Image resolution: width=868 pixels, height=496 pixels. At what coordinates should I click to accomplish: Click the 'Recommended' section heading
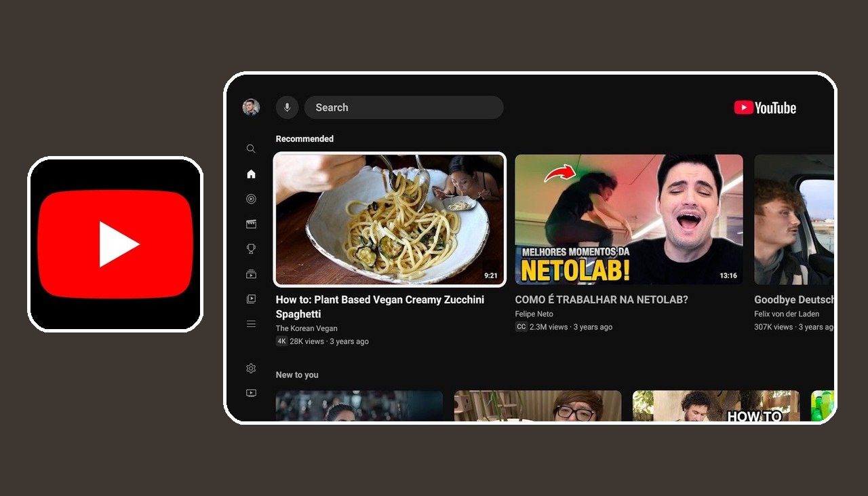click(x=304, y=138)
